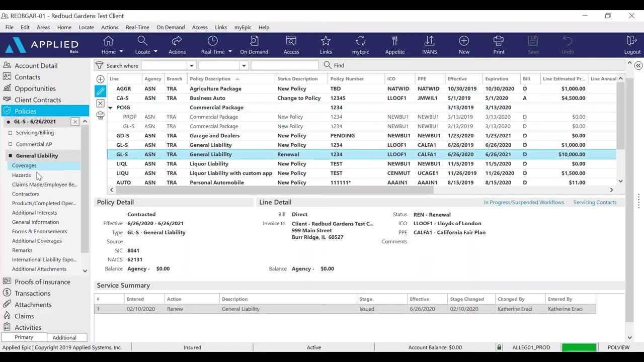Open the Real-Time toolbar dropdown arrow
Viewport: 644px width, 362px height.
(x=230, y=52)
